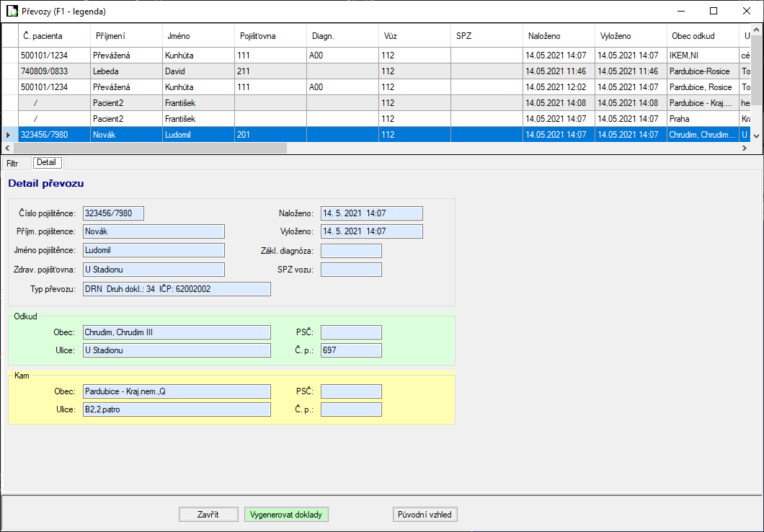Click the Typ převozu field
The height and width of the screenshot is (532, 764).
(x=177, y=289)
